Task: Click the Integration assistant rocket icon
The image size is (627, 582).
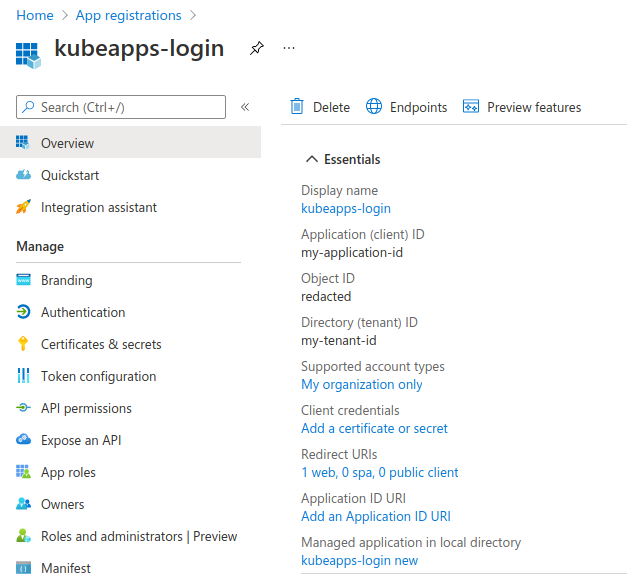Action: click(x=23, y=207)
